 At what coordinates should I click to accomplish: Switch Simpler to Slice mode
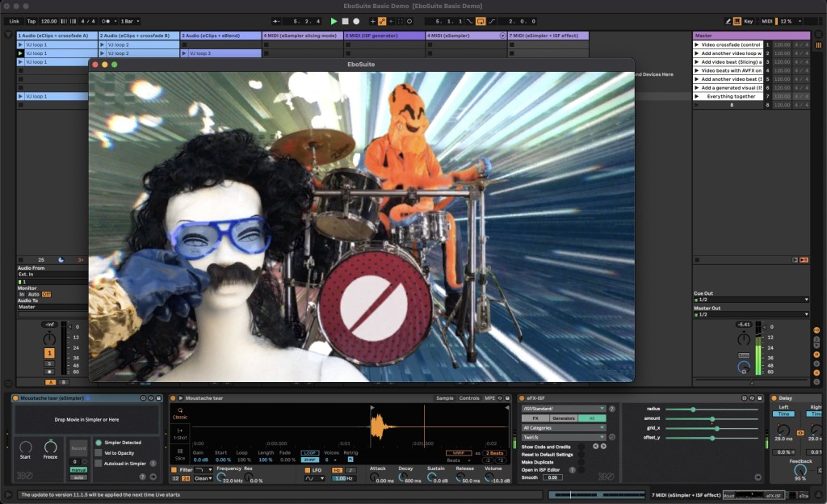[180, 456]
